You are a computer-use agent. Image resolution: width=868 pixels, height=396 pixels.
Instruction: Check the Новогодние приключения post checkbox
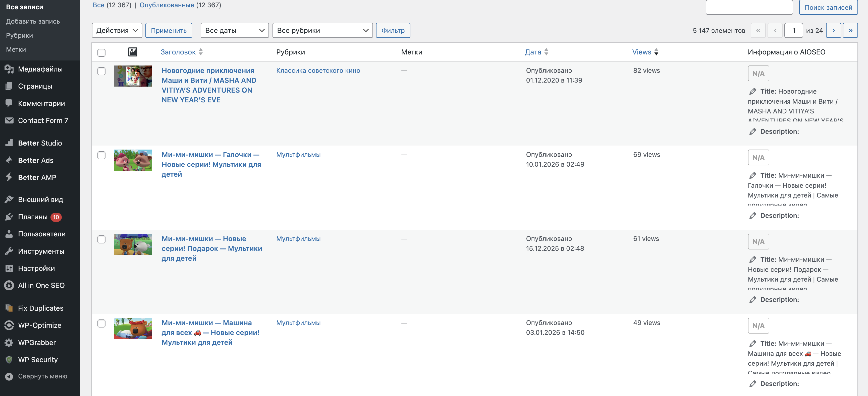click(x=101, y=71)
